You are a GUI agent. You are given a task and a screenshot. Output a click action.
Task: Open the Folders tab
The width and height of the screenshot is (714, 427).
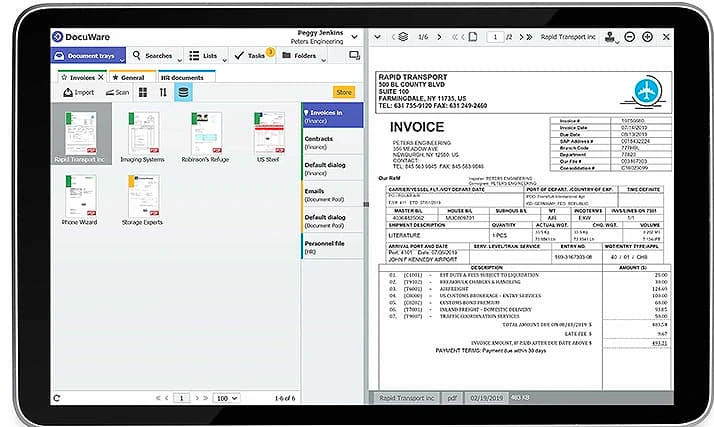(299, 56)
